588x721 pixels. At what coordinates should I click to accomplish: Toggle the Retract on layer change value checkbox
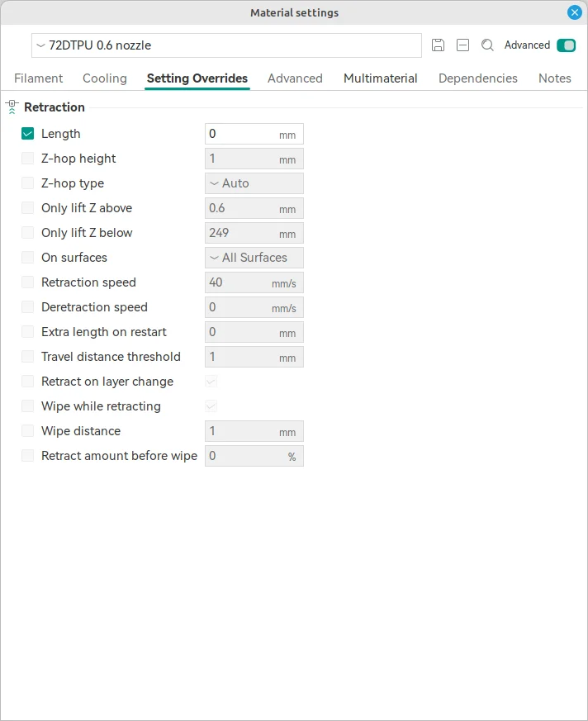click(211, 382)
